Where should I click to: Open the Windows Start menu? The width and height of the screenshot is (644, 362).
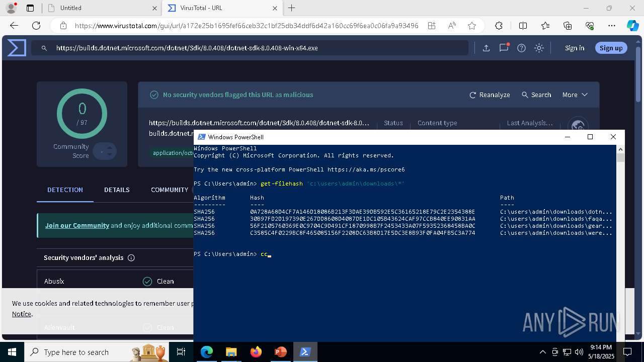click(12, 352)
